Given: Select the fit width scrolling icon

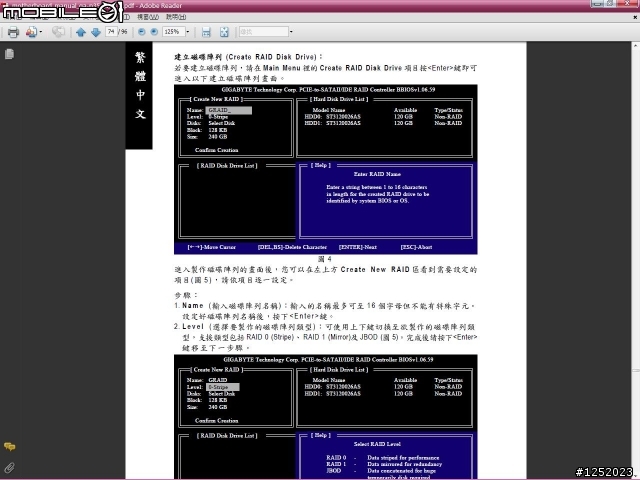Looking at the screenshot, I should coord(206,32).
